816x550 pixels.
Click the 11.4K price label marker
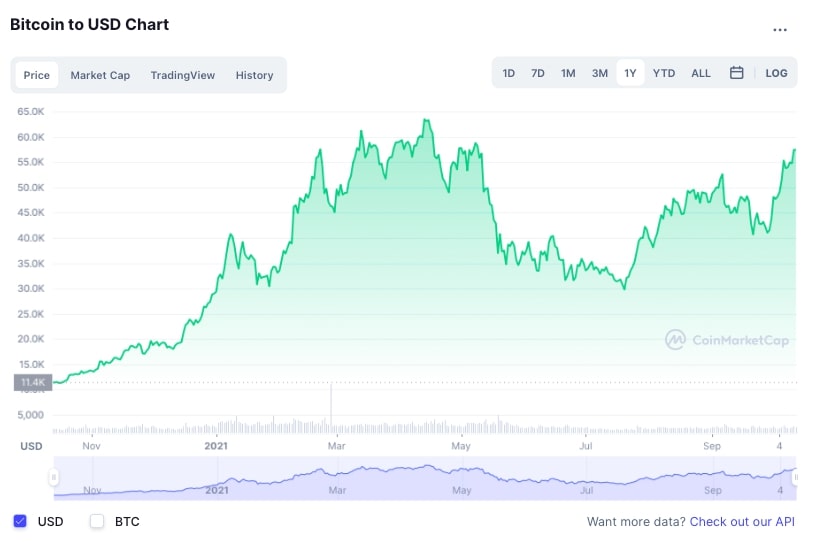33,382
